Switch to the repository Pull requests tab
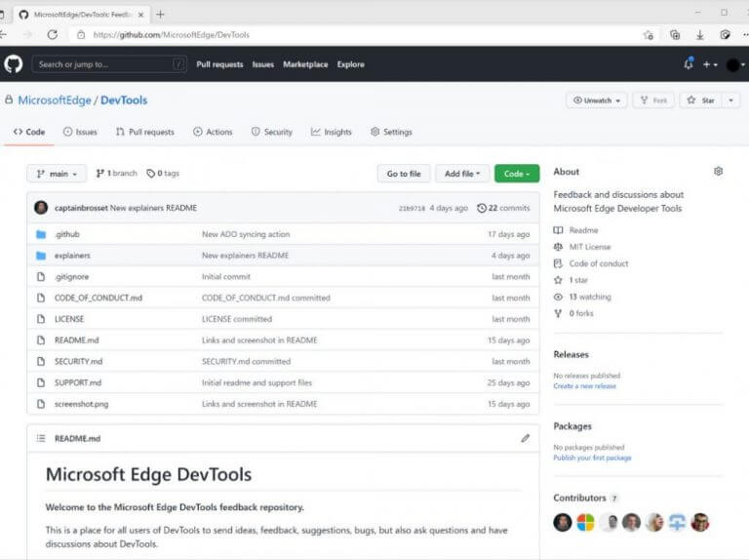The image size is (749, 560). (145, 132)
